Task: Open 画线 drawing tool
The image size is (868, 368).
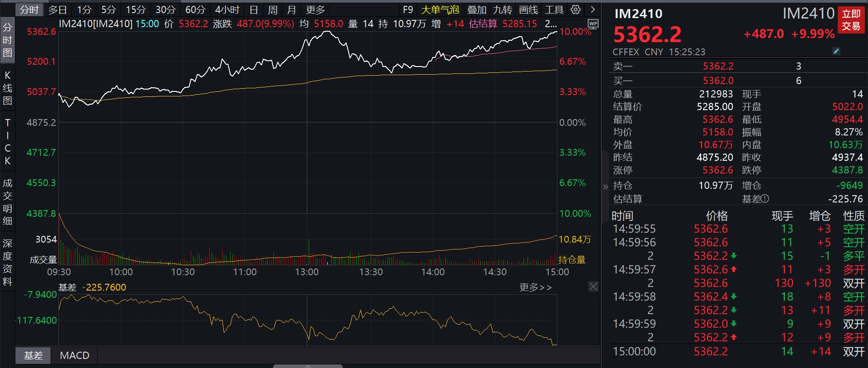Action: 528,10
